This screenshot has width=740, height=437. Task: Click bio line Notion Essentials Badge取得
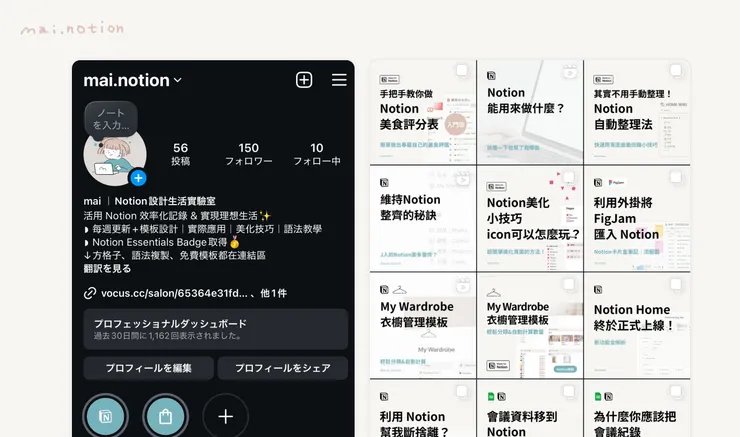(x=161, y=243)
